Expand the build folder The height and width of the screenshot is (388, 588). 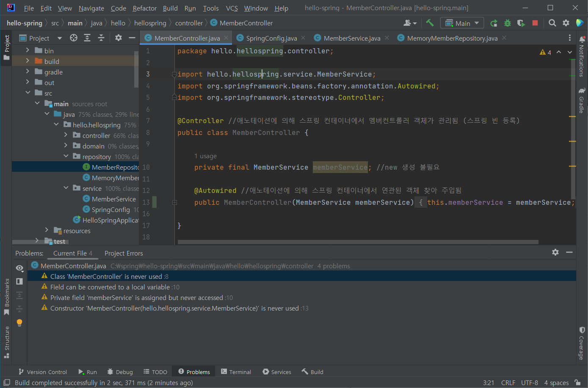click(28, 61)
